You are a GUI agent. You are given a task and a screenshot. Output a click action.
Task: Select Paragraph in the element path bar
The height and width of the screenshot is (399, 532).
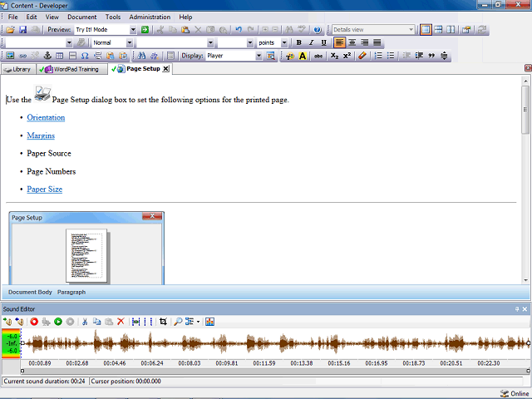click(71, 292)
